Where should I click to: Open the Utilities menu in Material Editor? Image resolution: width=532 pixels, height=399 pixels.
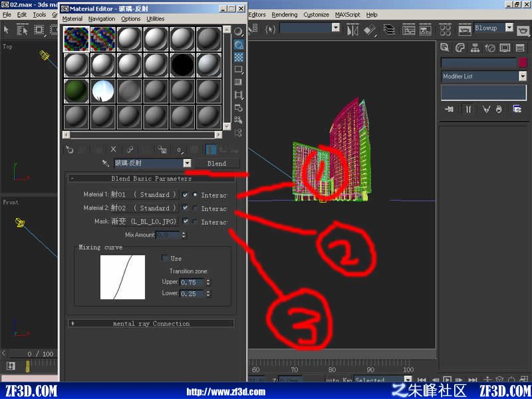pos(156,19)
